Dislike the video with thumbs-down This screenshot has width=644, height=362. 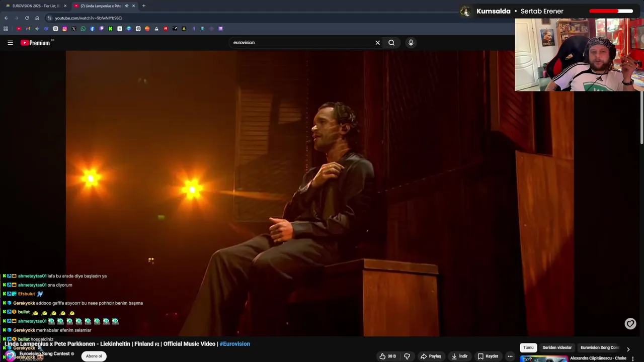tap(407, 356)
